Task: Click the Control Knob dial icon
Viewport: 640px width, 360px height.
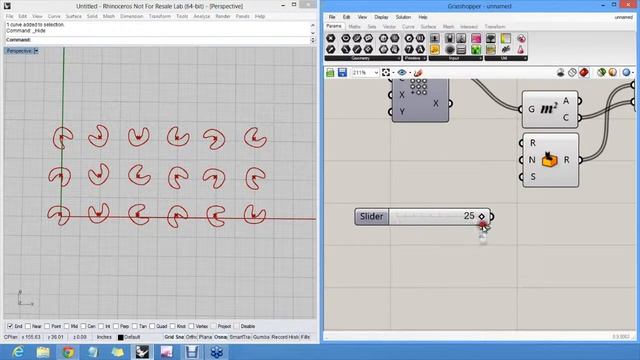Action: 449,50
